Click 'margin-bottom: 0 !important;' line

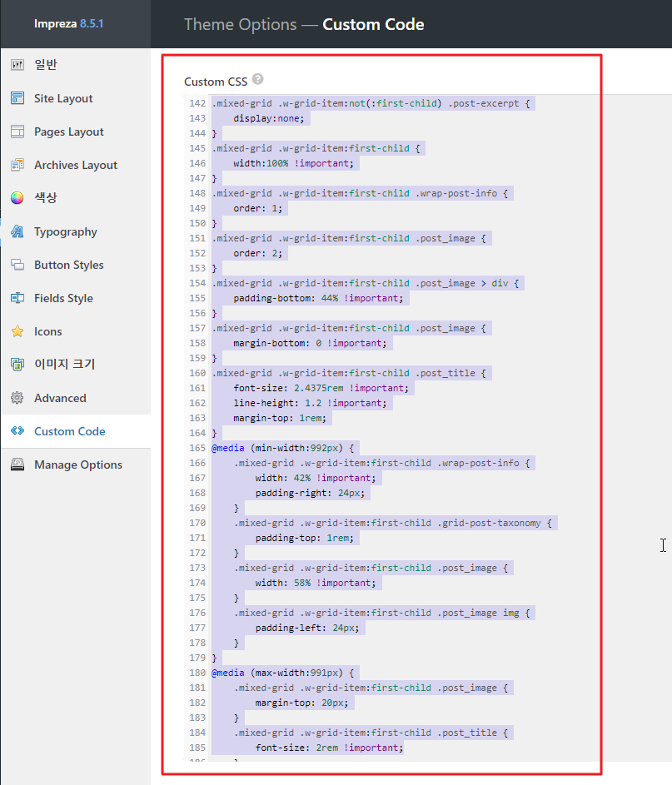pyautogui.click(x=310, y=343)
